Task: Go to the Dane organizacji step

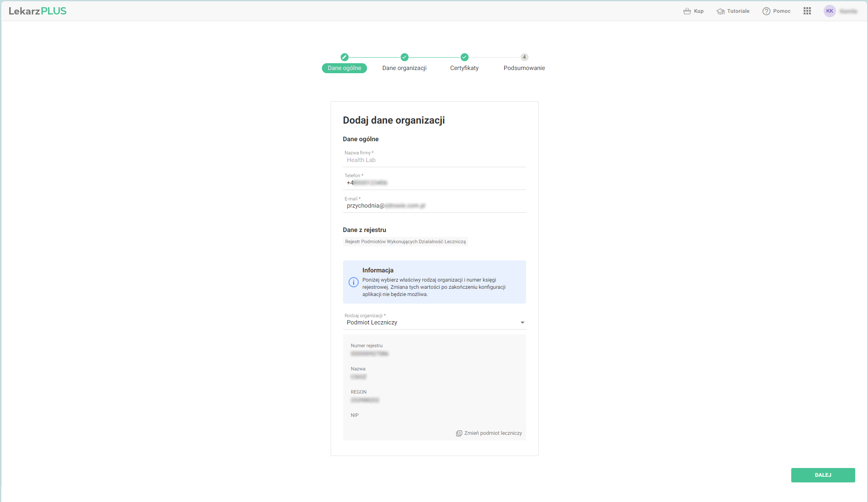Action: point(404,68)
